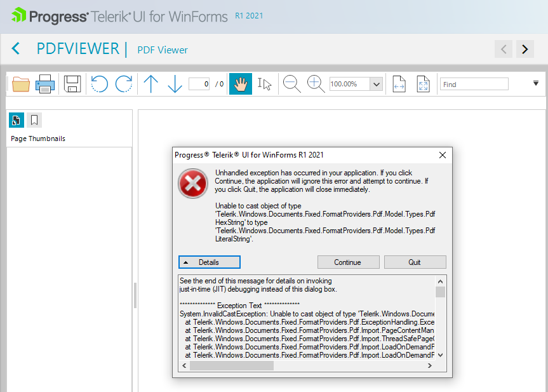Image resolution: width=548 pixels, height=392 pixels.
Task: Go to the previous example
Action: pyautogui.click(x=504, y=49)
